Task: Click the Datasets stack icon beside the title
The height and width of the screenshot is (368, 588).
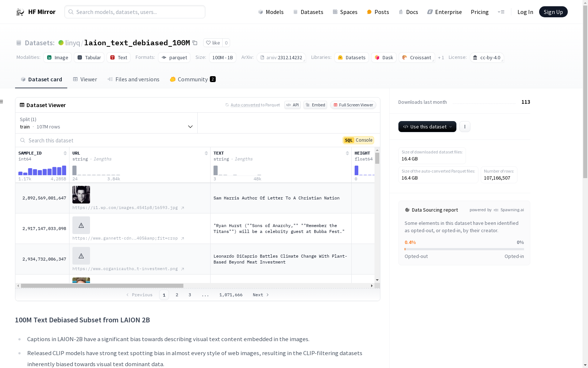Action: click(19, 43)
